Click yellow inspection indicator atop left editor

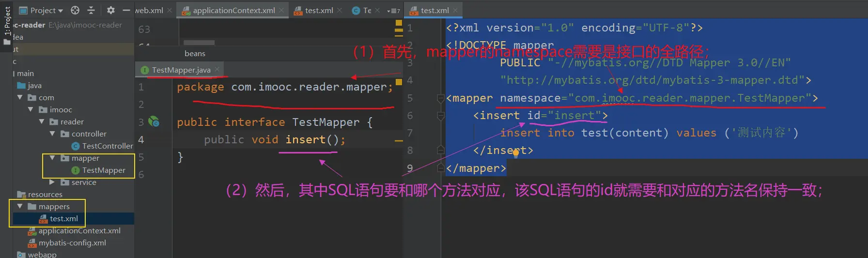(x=399, y=22)
